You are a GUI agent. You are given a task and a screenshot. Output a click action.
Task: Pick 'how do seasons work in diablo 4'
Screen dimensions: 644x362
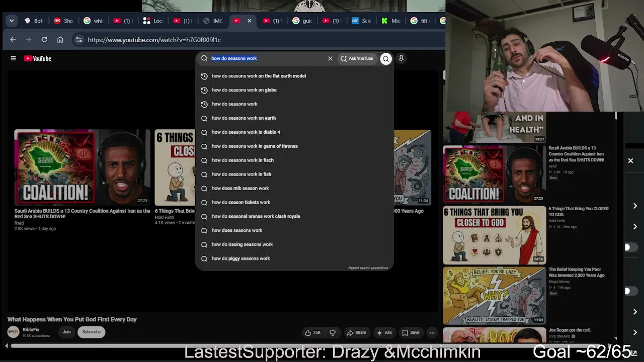click(294, 132)
